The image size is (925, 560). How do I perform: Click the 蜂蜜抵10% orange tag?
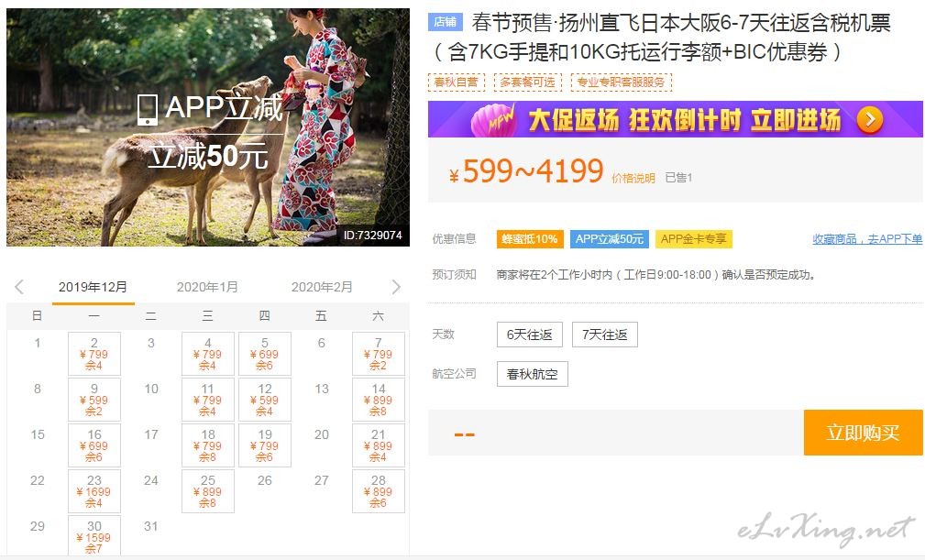(530, 238)
